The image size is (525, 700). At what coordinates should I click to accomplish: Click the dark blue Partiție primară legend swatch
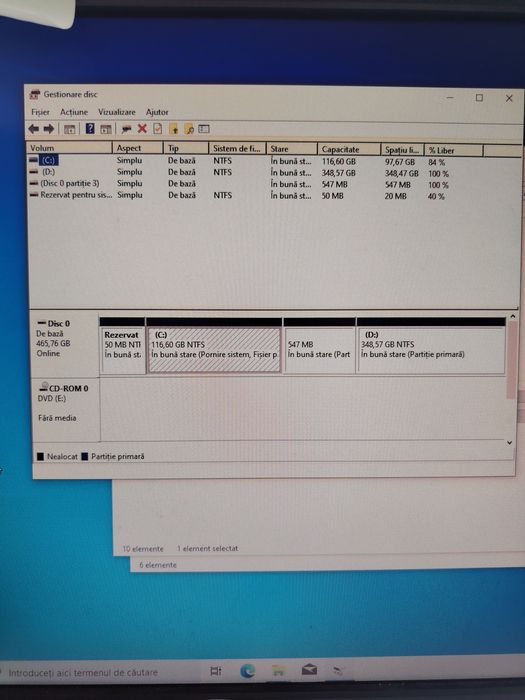[85, 456]
